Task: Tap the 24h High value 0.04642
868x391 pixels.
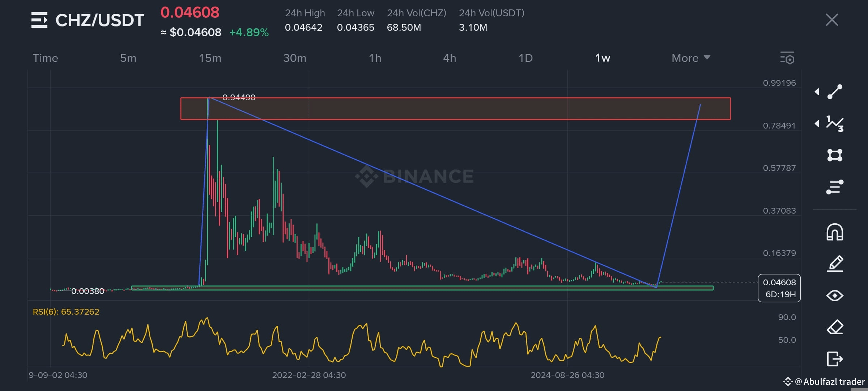Action: (x=303, y=28)
